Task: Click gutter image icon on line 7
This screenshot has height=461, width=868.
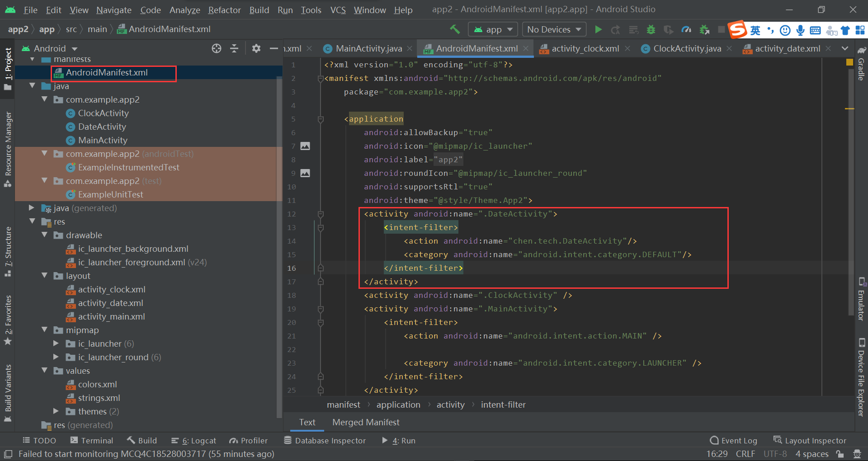Action: 305,146
